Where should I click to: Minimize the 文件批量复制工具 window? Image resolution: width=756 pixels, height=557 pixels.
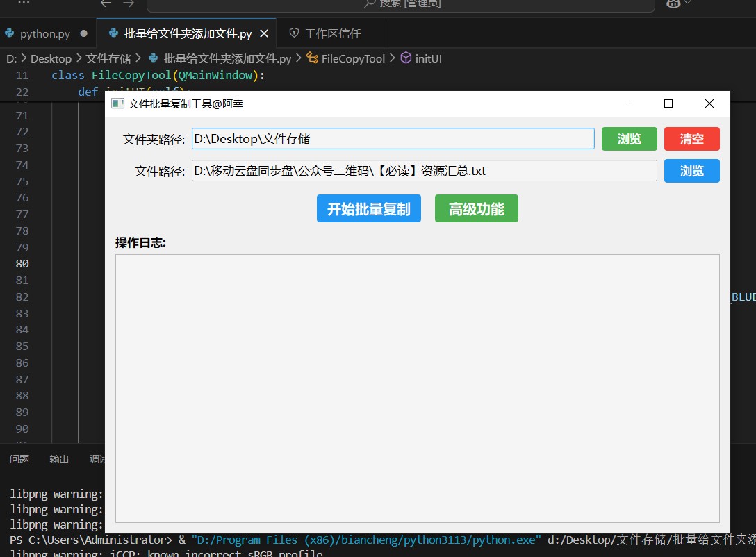coord(627,103)
